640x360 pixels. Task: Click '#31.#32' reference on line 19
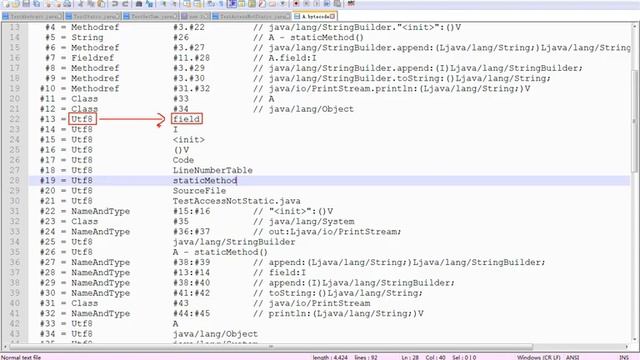tap(191, 88)
